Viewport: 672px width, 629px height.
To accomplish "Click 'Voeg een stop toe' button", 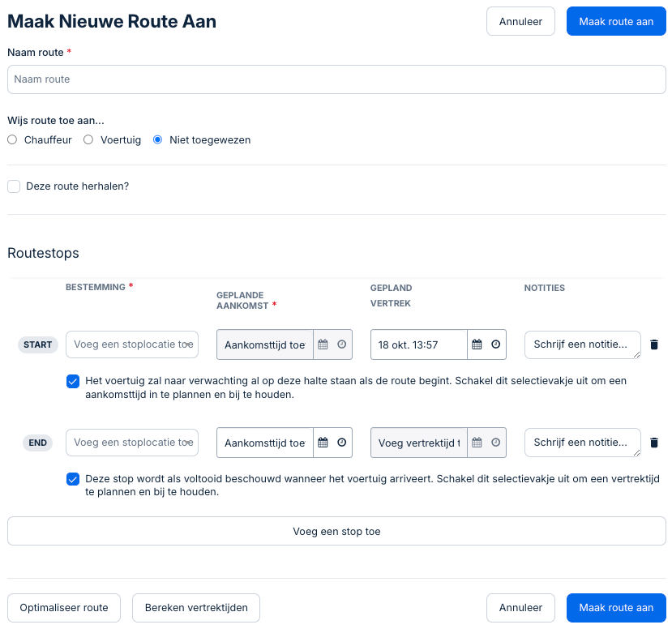I will click(336, 532).
